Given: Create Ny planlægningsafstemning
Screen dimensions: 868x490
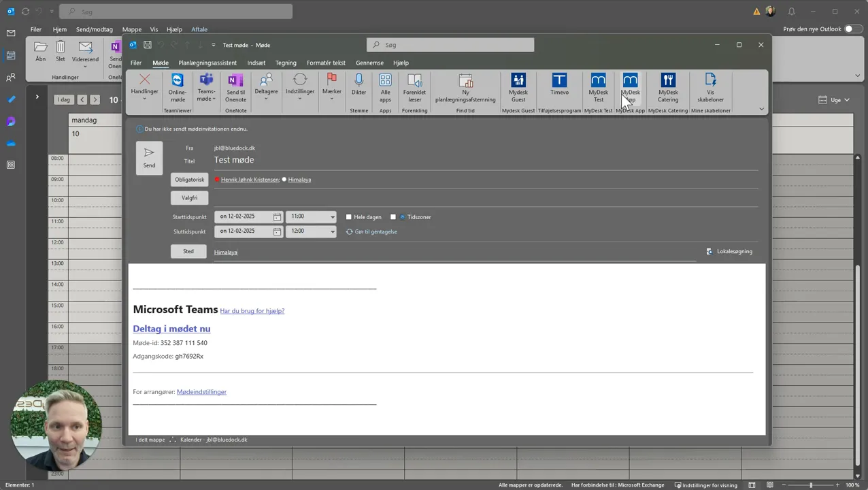Looking at the screenshot, I should click(x=465, y=88).
